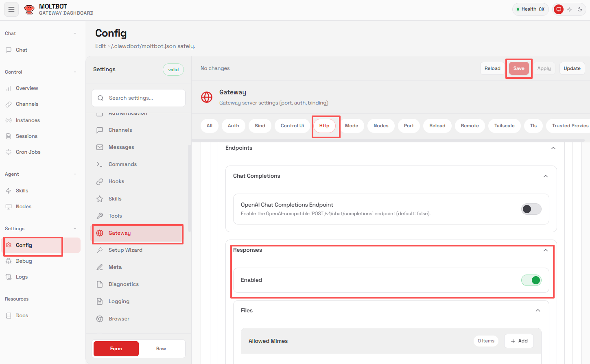Open Cron Jobs page
This screenshot has height=364, width=590.
40,152
